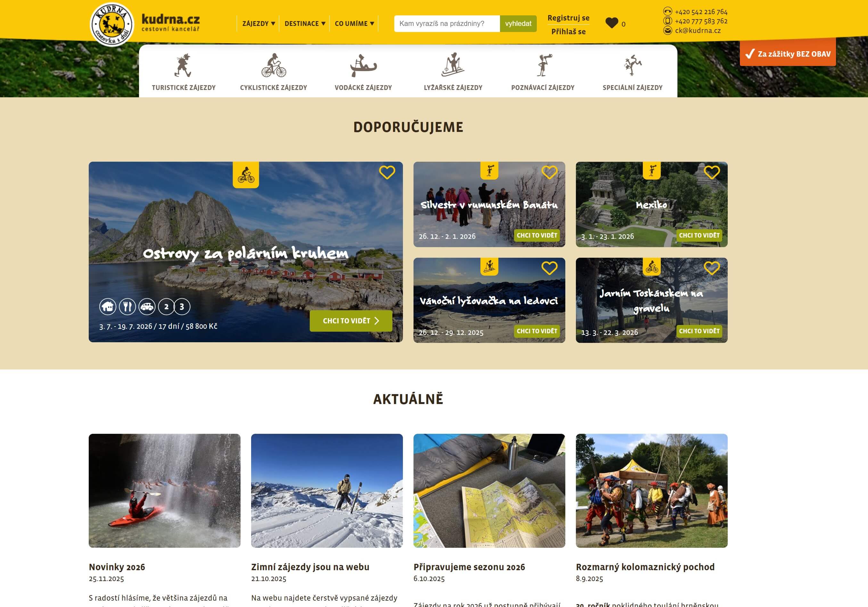Open favorites via header heart icon

(x=611, y=23)
